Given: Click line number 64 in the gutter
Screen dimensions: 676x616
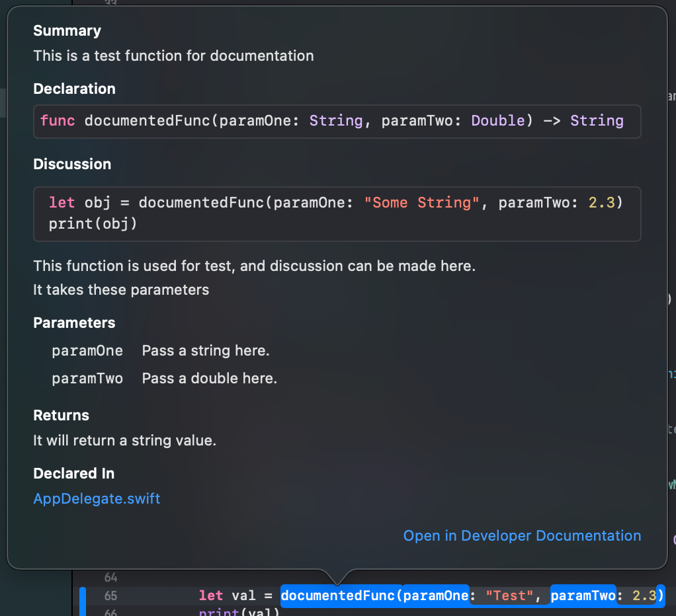Looking at the screenshot, I should [110, 577].
